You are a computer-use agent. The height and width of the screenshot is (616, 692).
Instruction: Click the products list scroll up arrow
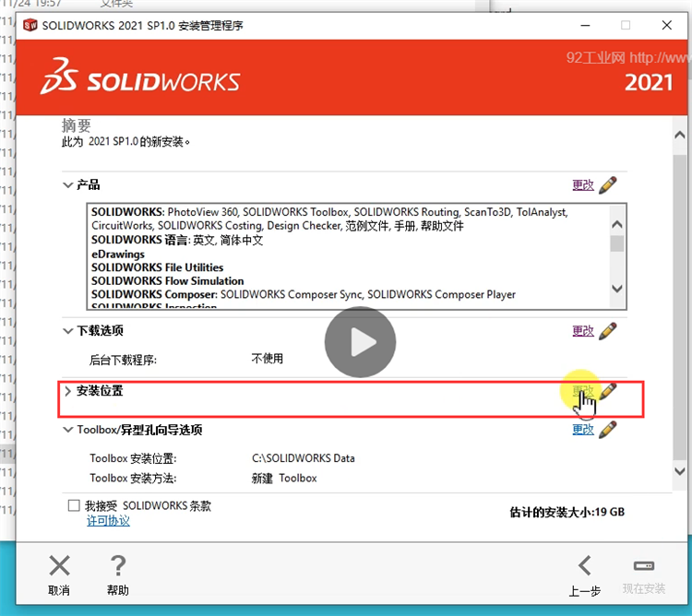click(617, 224)
